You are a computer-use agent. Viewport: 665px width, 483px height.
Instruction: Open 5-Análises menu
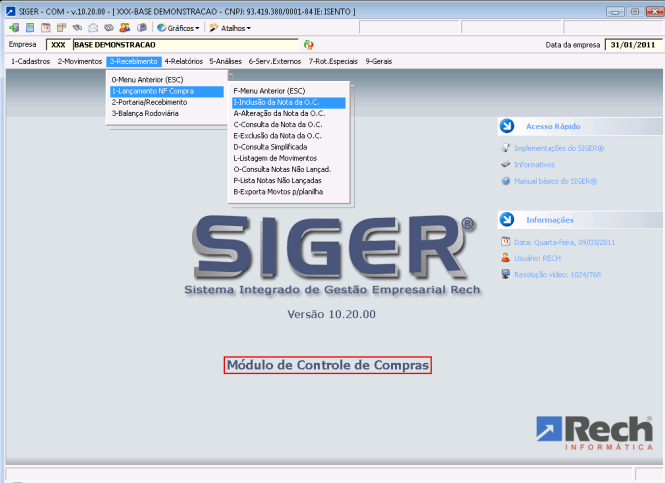(x=225, y=61)
